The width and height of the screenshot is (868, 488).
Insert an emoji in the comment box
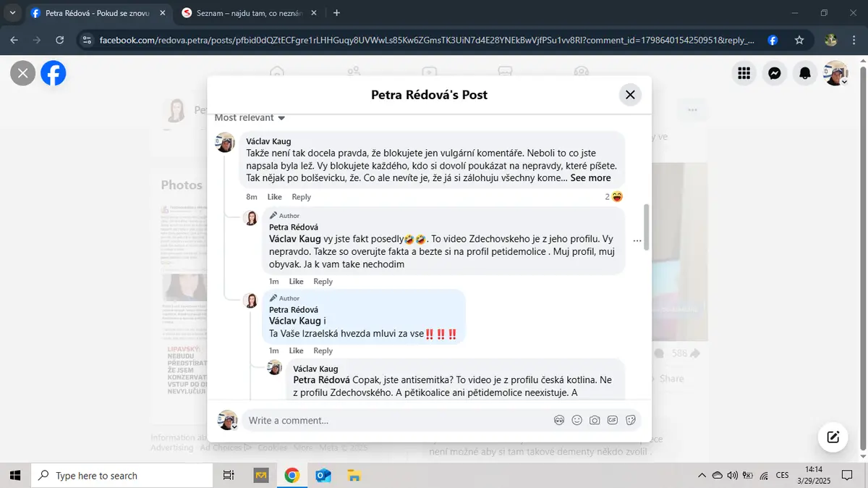(576, 420)
